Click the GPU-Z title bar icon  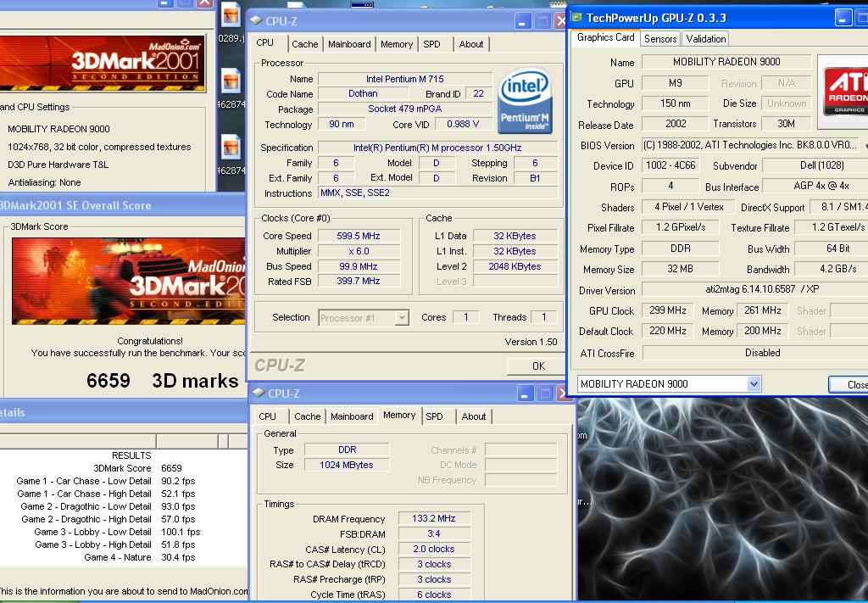pos(576,17)
